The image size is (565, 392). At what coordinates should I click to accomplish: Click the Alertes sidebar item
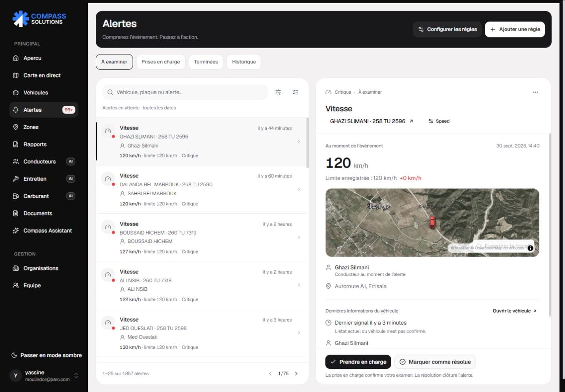(x=44, y=110)
